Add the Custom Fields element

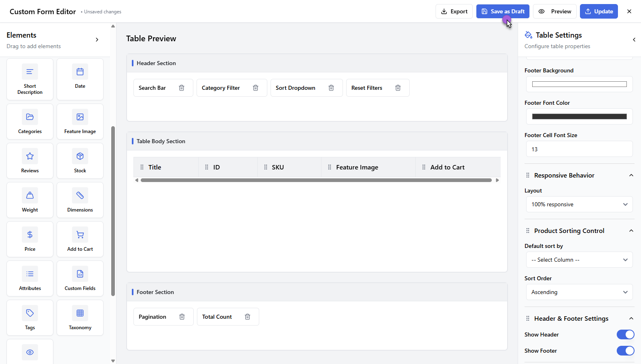click(x=80, y=278)
